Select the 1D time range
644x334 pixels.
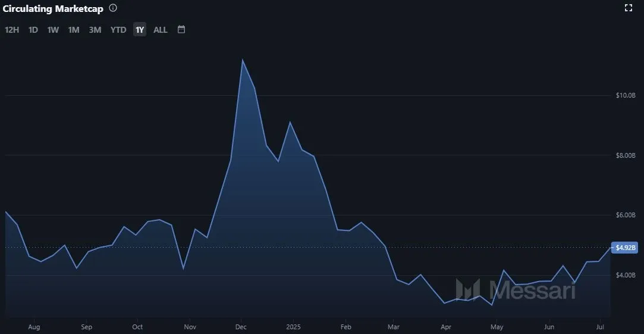[33, 30]
